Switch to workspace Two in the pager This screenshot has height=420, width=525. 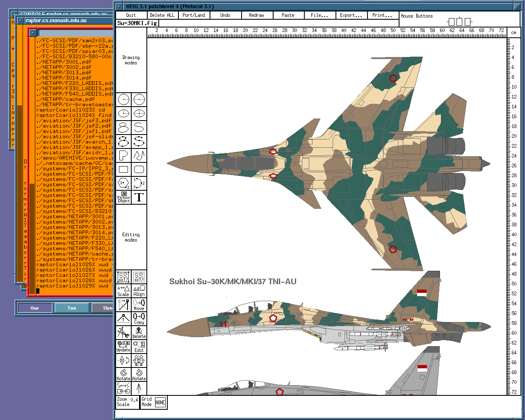tap(72, 308)
